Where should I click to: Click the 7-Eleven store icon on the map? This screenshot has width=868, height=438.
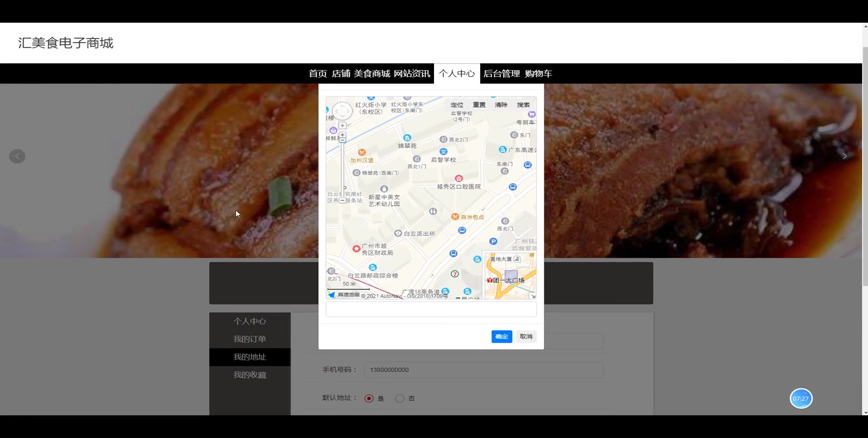[455, 274]
